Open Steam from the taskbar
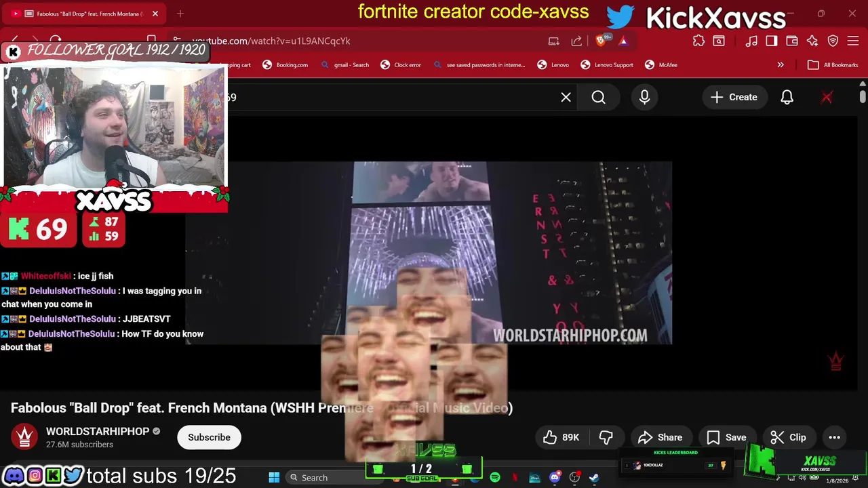This screenshot has height=488, width=868. click(x=594, y=478)
